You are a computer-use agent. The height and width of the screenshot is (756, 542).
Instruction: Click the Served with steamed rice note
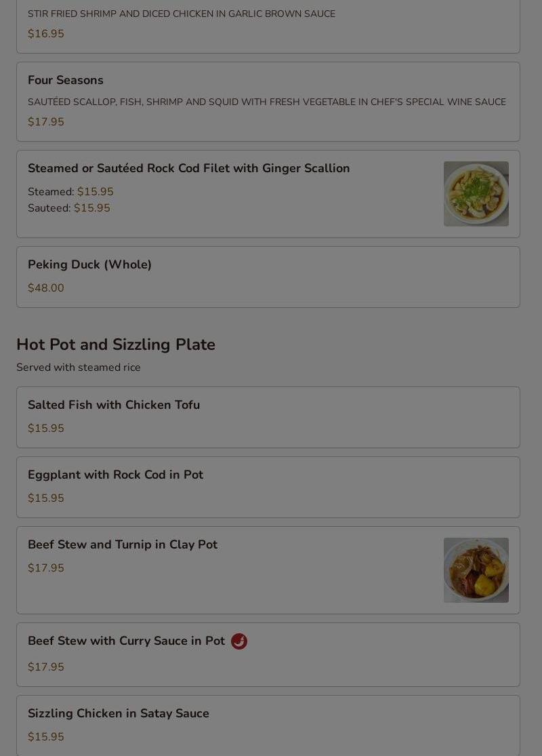pyautogui.click(x=79, y=367)
